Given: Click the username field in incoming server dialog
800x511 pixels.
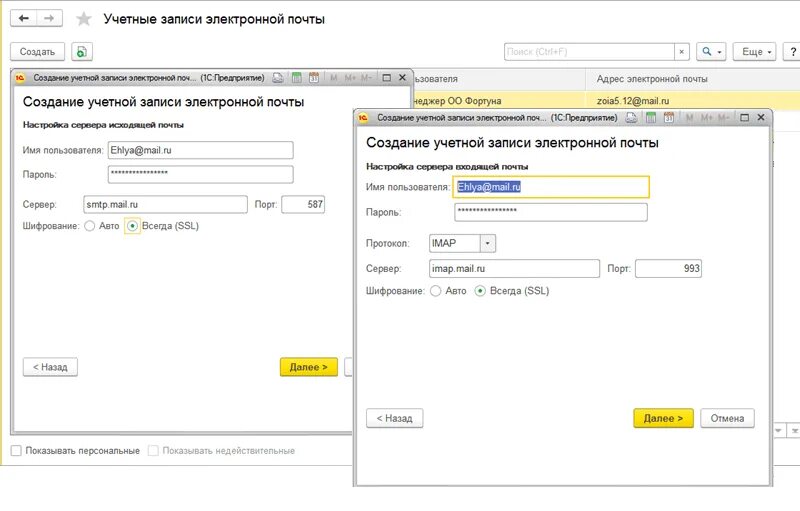Looking at the screenshot, I should click(551, 187).
